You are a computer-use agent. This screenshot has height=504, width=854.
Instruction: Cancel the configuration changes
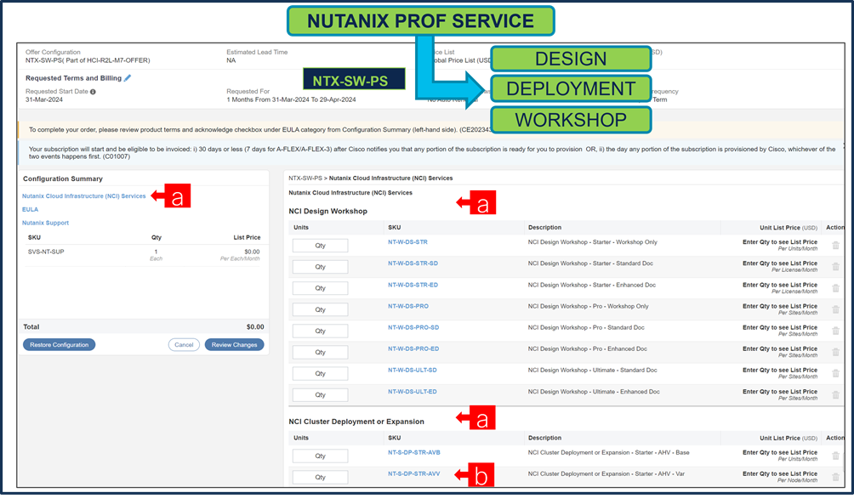tap(184, 344)
